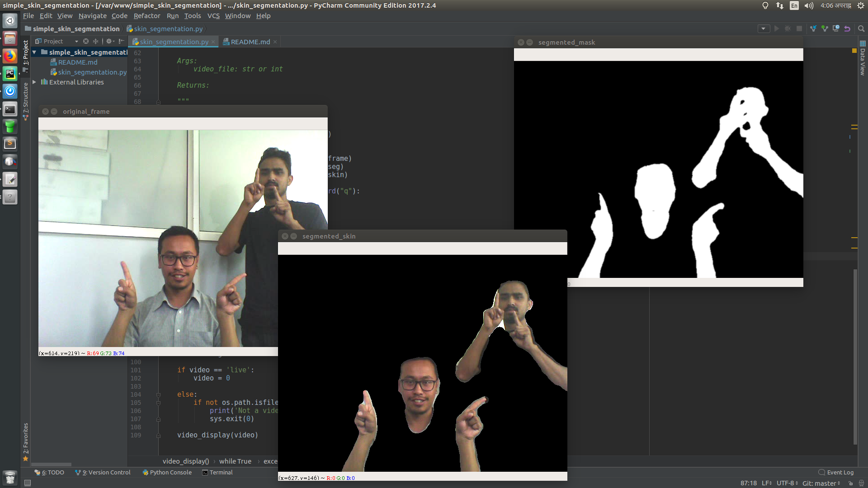
Task: Open the Refactor menu
Action: pos(146,16)
